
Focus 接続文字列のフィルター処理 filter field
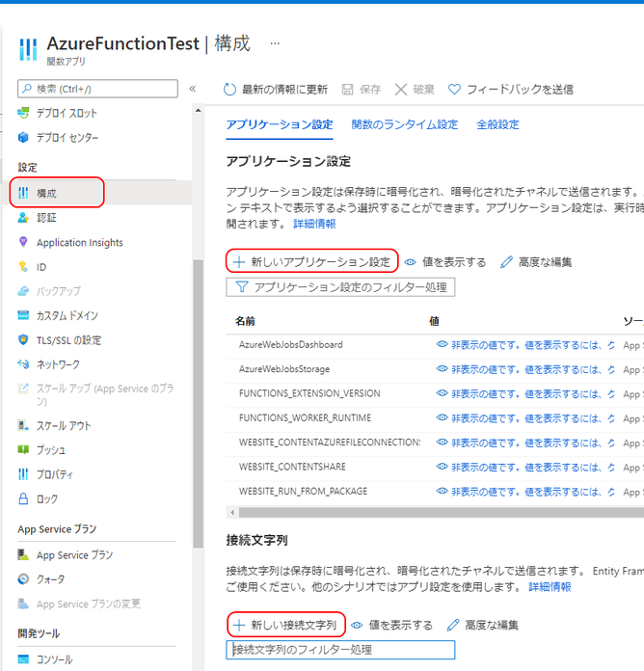coord(340,650)
